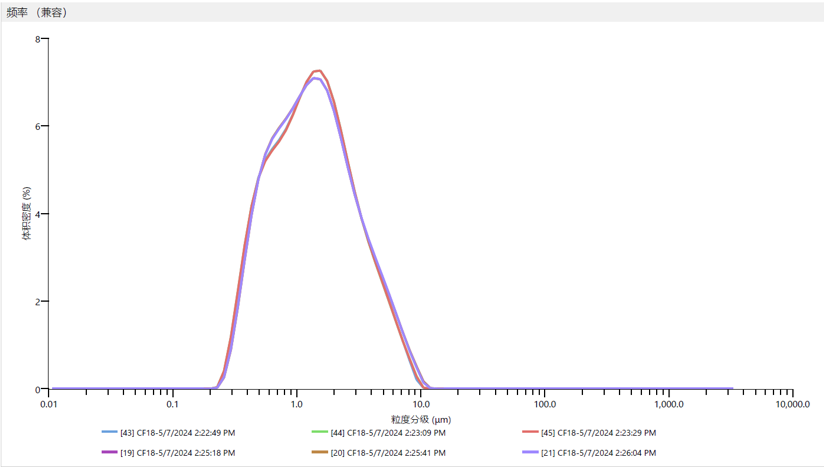Click the green color swatch for record [44]

320,432
